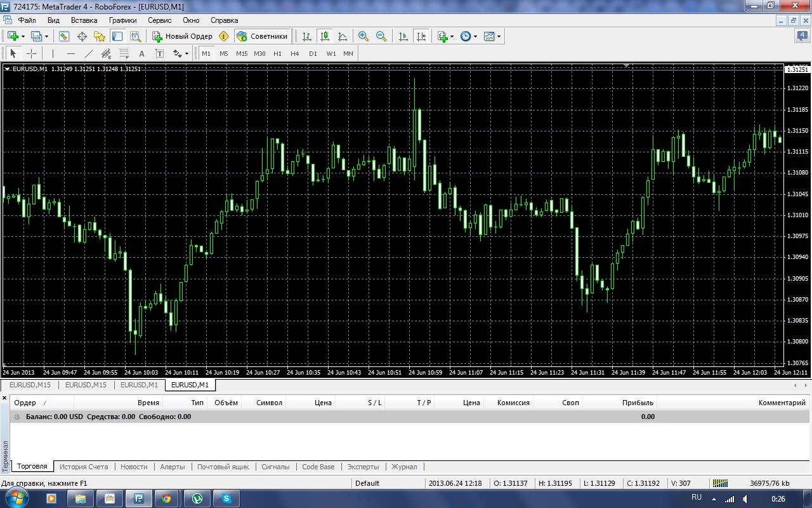The height and width of the screenshot is (508, 812).
Task: Click the connection status bars in status bar
Action: click(720, 483)
